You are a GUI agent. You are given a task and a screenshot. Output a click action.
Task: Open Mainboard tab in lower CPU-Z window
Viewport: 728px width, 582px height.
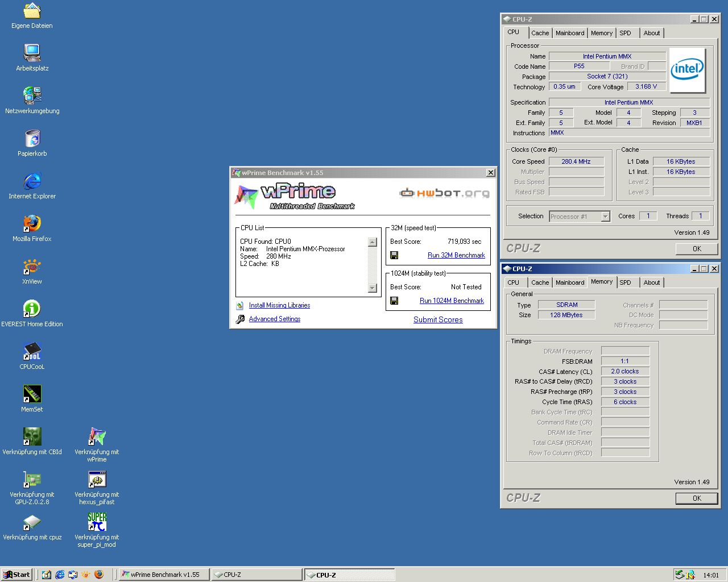pos(570,282)
